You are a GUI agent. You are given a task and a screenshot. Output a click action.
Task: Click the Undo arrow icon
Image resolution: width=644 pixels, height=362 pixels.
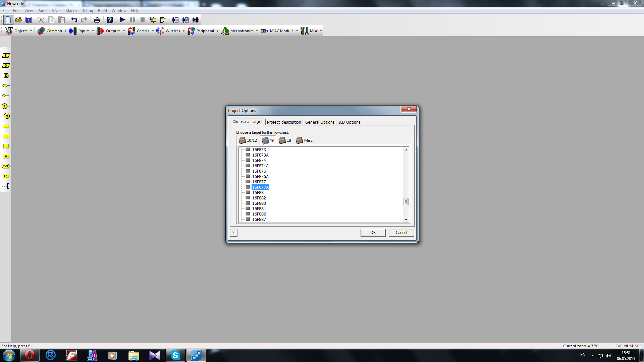[74, 20]
